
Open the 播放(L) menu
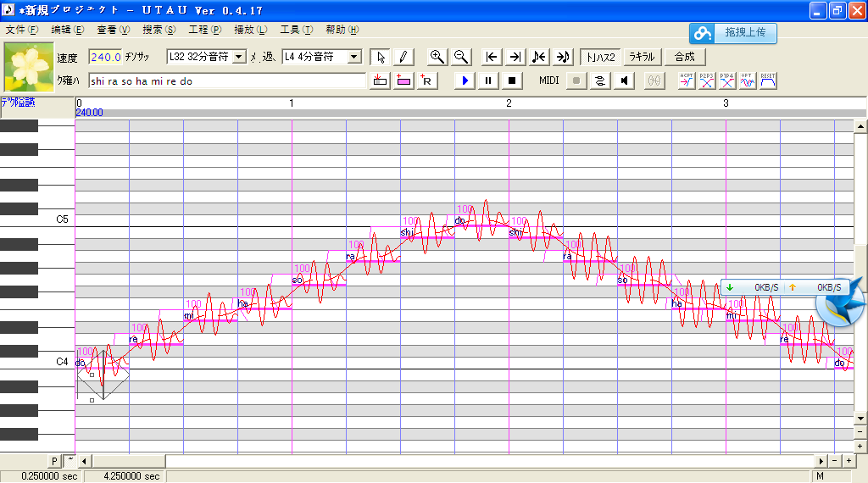pos(250,30)
